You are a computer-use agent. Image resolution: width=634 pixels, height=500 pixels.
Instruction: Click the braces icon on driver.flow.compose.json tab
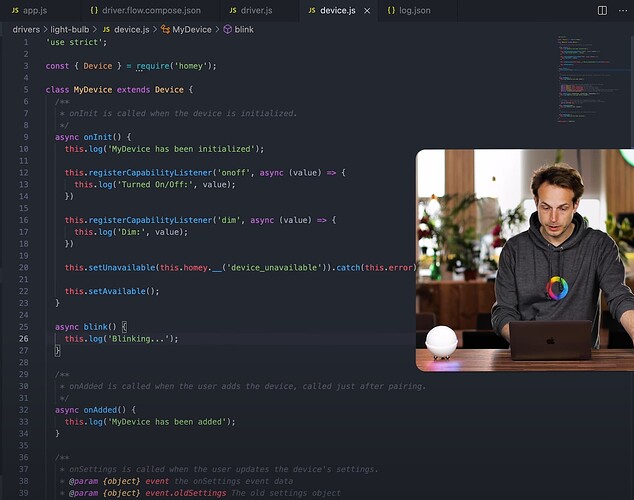point(94,11)
